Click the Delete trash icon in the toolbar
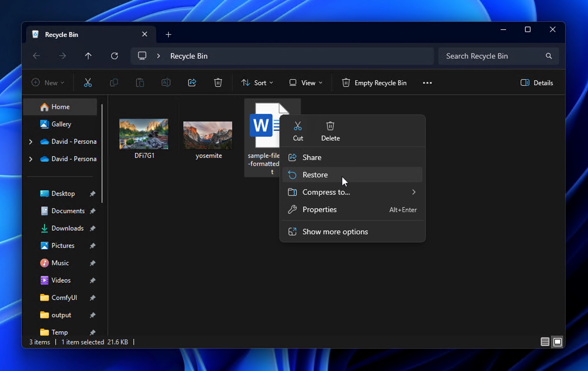 point(218,83)
